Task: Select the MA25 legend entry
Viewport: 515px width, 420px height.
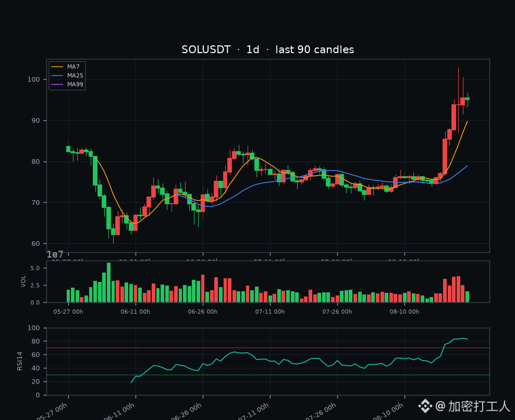Action: click(x=67, y=76)
